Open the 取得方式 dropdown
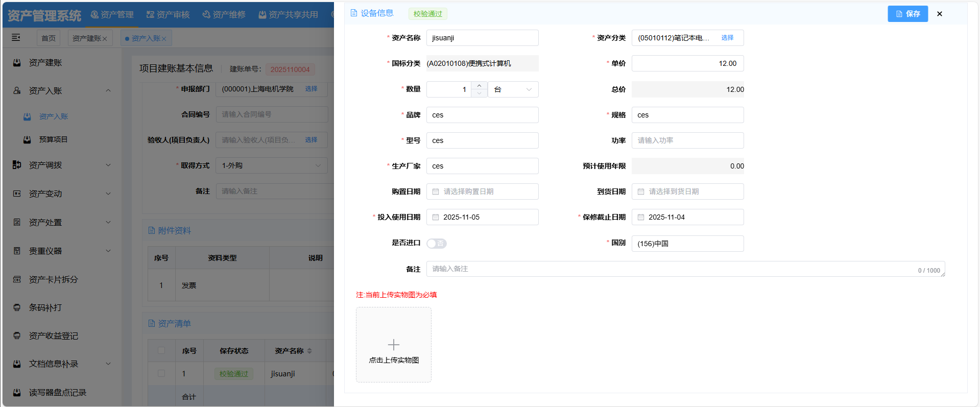This screenshot has height=407, width=980. coord(271,165)
